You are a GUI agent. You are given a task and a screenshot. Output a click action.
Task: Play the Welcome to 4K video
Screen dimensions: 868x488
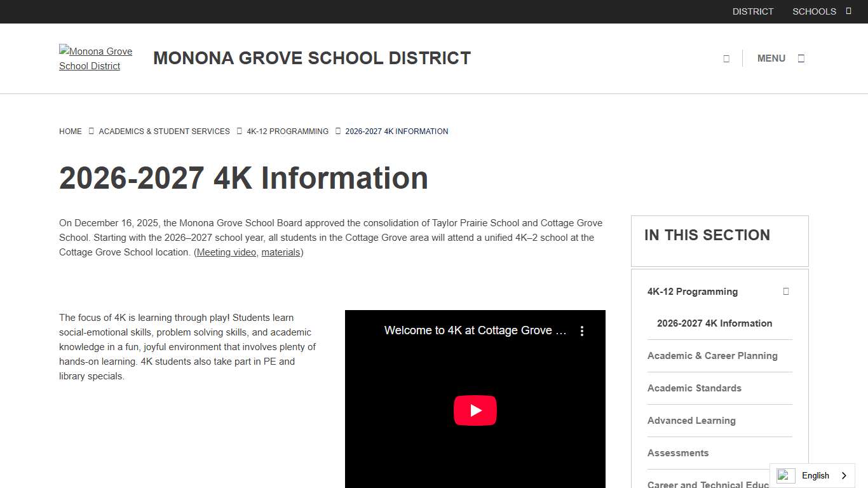point(475,410)
